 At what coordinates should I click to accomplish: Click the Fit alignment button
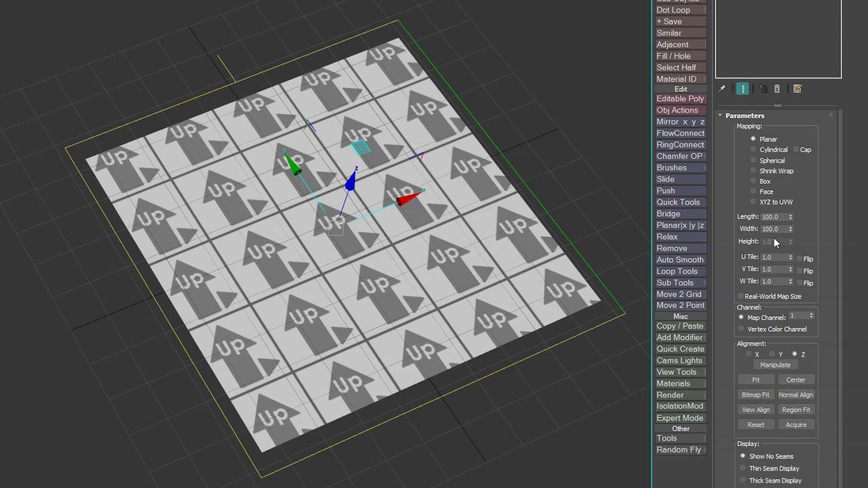[755, 380]
